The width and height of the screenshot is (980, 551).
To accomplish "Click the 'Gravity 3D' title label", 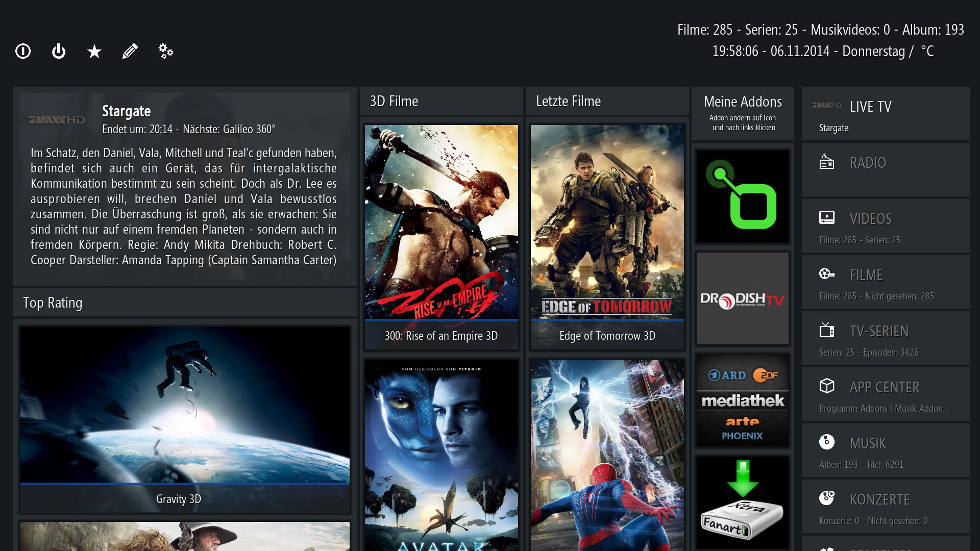I will [179, 499].
